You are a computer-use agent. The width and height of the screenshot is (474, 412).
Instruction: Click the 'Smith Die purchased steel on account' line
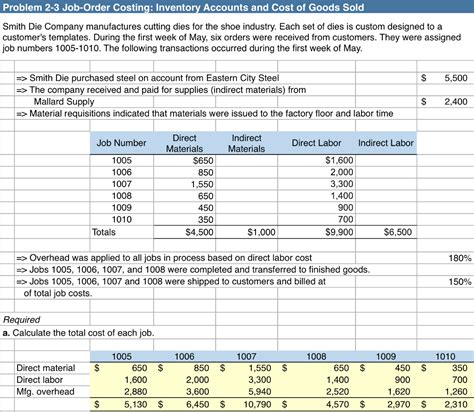[148, 78]
